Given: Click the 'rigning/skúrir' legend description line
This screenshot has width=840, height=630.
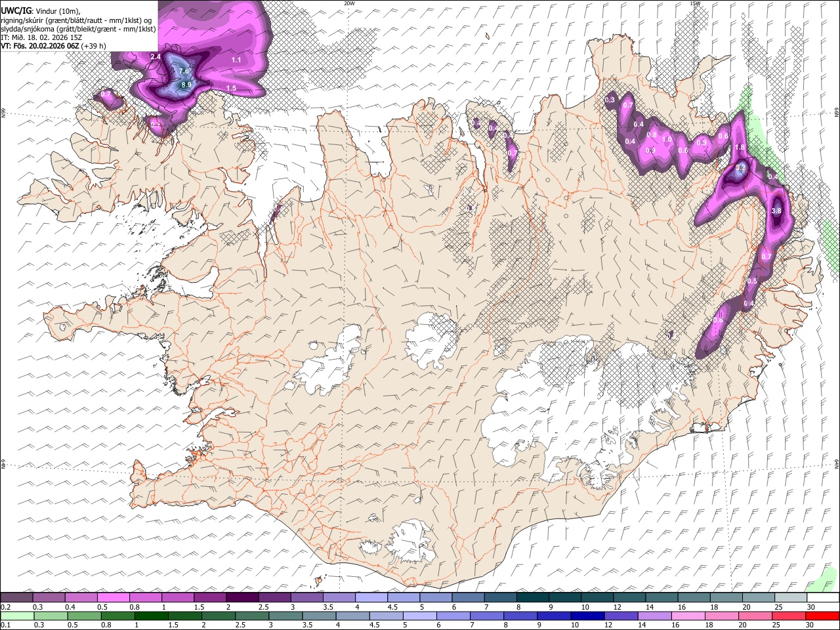Looking at the screenshot, I should (x=76, y=20).
